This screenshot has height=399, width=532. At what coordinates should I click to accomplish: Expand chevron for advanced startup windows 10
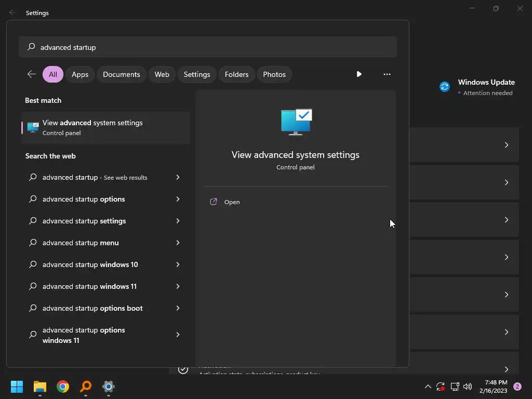178,264
